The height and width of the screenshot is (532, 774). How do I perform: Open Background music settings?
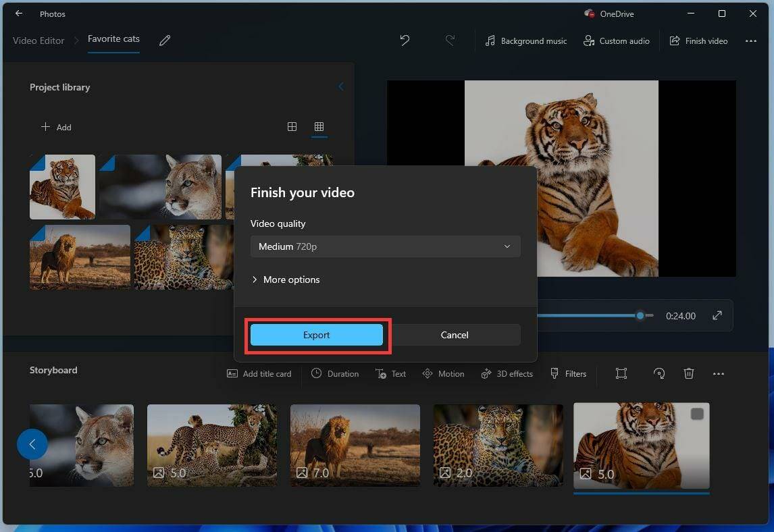525,41
